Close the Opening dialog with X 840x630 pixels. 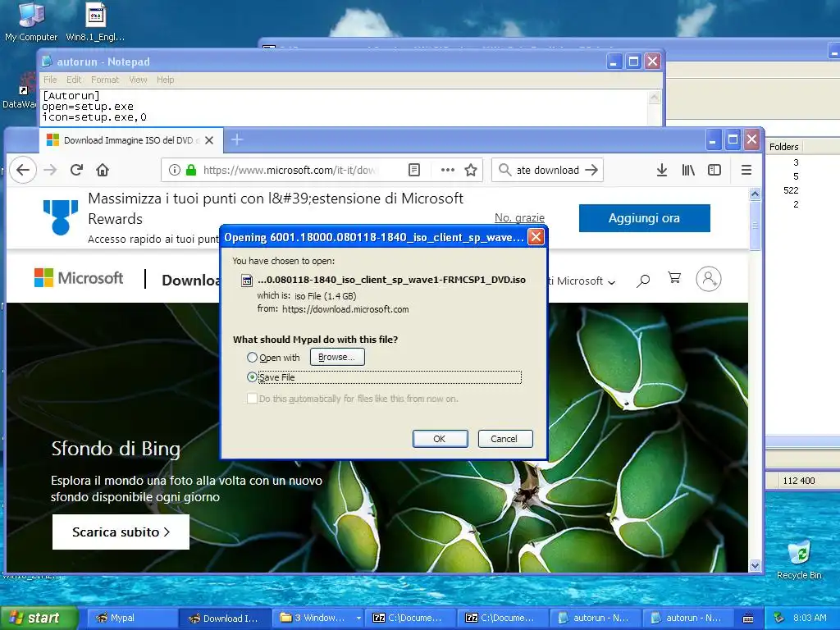536,237
